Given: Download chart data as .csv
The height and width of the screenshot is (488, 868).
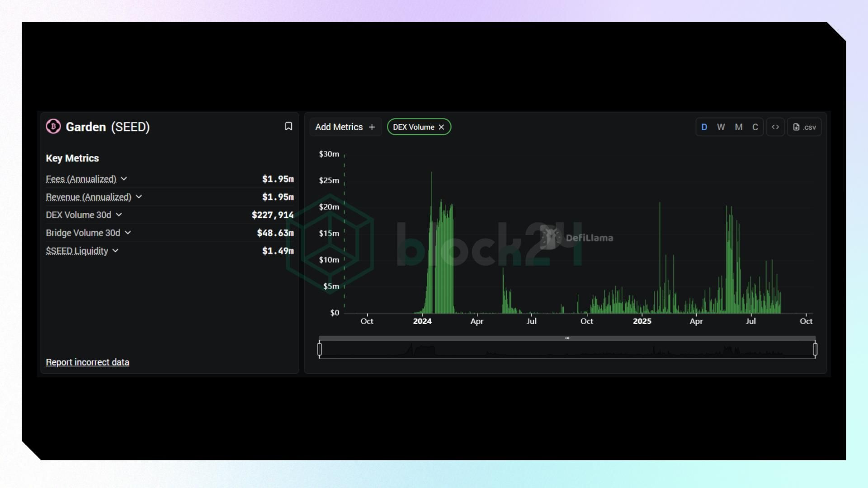Looking at the screenshot, I should 804,127.
